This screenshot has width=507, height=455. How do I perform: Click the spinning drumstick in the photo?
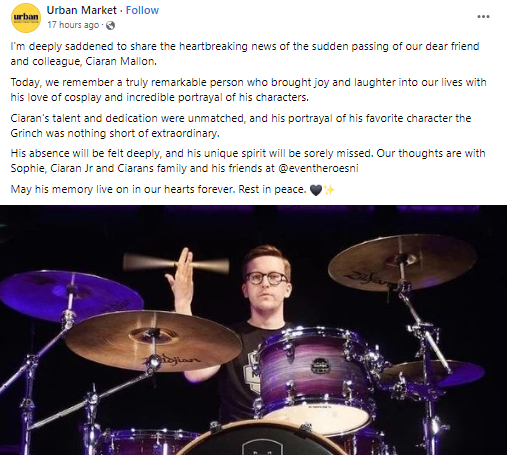tap(176, 262)
